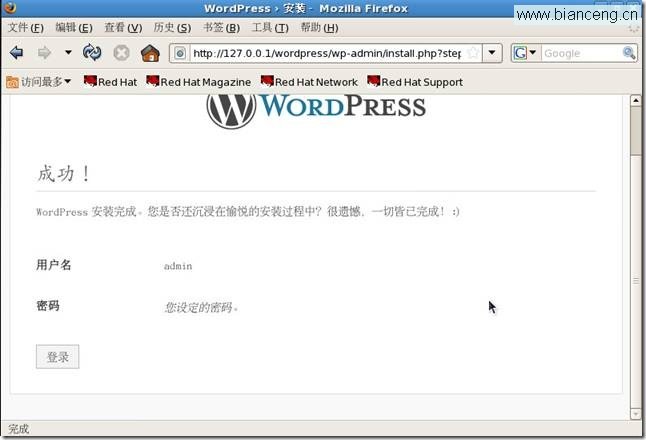Screen dimensions: 646x440
Task: Click the Back arrow navigation icon
Action: [16, 53]
